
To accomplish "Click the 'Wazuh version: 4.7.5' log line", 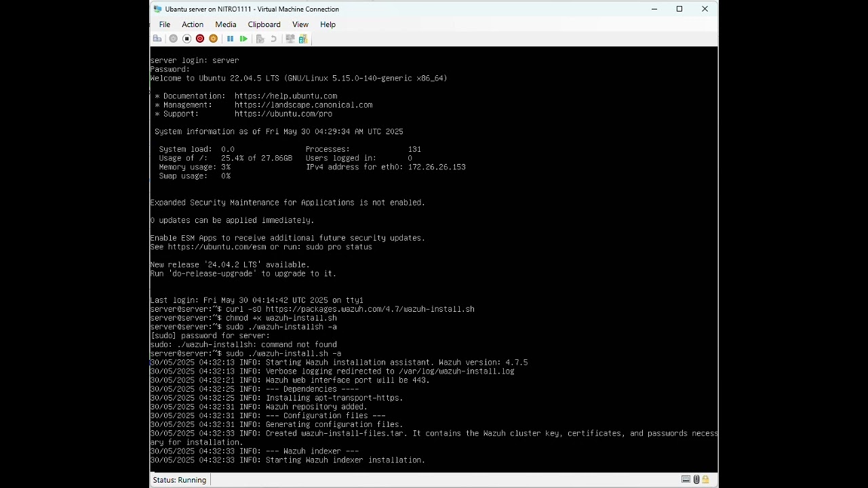I will 339,363.
